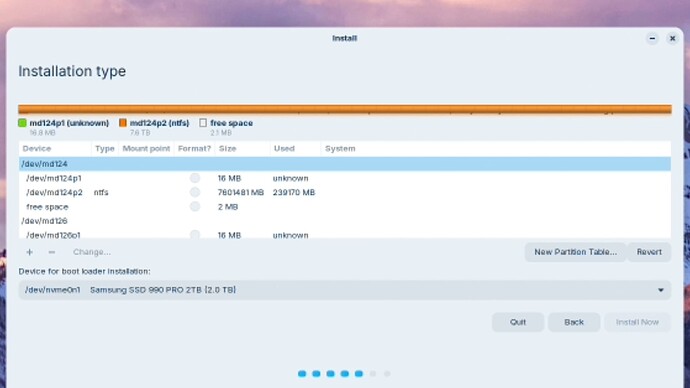Click the Format? column header
This screenshot has width=690, height=388.
pyautogui.click(x=195, y=149)
